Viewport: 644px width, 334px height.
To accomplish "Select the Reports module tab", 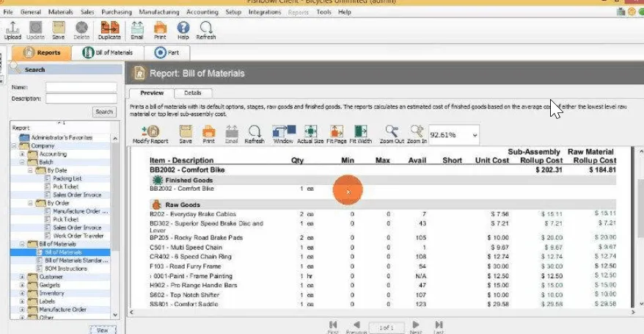I will (x=42, y=53).
